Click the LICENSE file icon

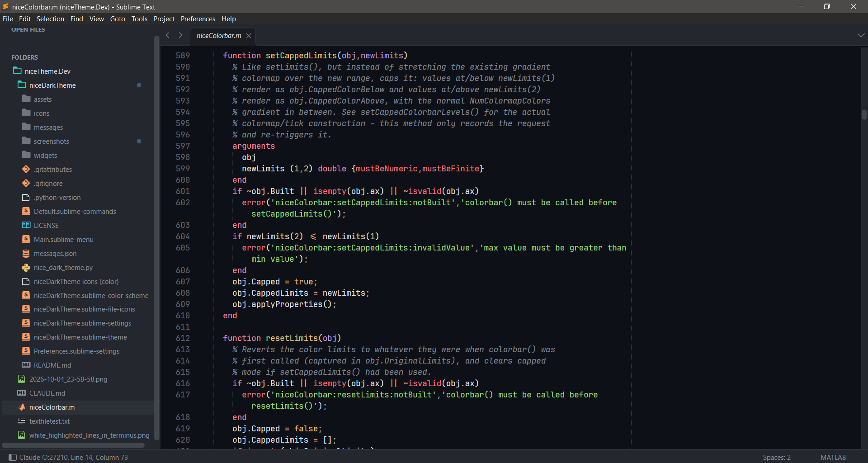[x=26, y=225]
